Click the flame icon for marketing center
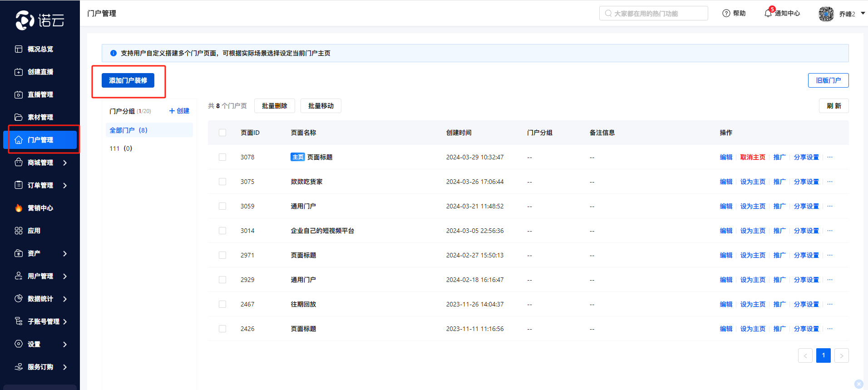This screenshot has width=868, height=390. [x=19, y=208]
